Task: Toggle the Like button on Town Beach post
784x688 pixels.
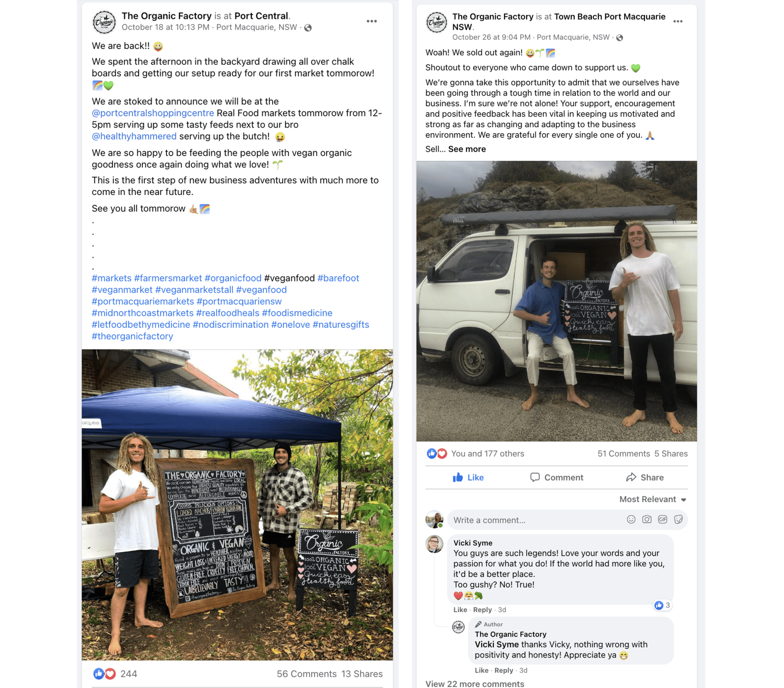Action: click(468, 477)
